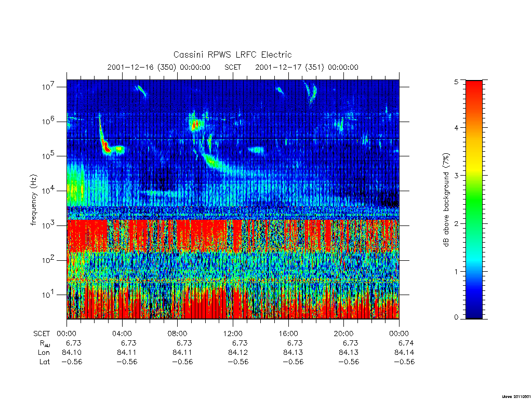Click the 10^2 frequency tick label

(49, 260)
